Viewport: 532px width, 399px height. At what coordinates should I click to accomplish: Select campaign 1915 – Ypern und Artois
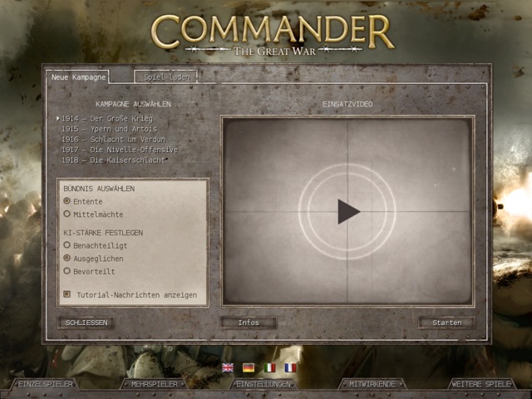109,129
